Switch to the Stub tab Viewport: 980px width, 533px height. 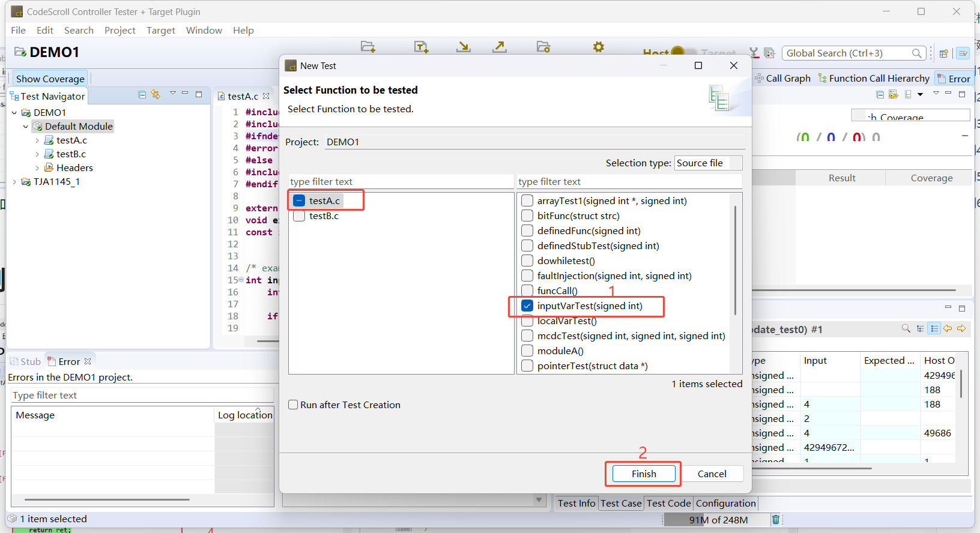25,361
